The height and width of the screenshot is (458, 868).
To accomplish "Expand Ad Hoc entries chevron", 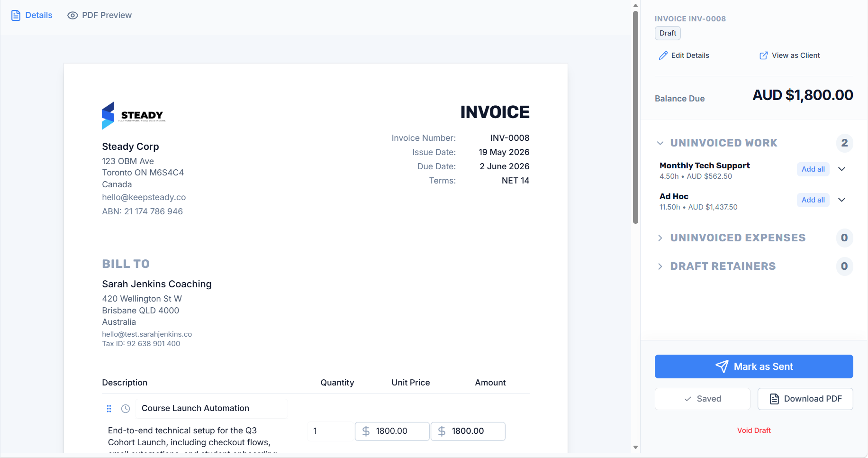I will point(842,200).
